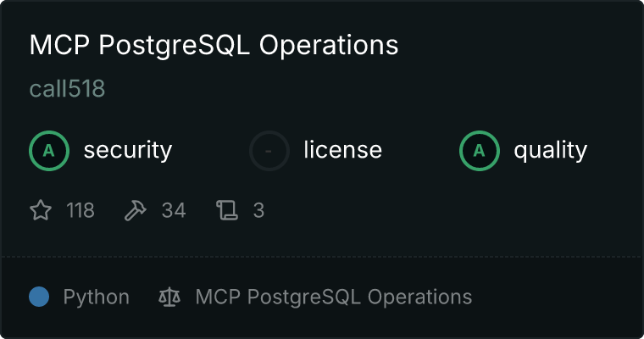Image resolution: width=644 pixels, height=339 pixels.
Task: Click the license dash badge
Action: 269,151
